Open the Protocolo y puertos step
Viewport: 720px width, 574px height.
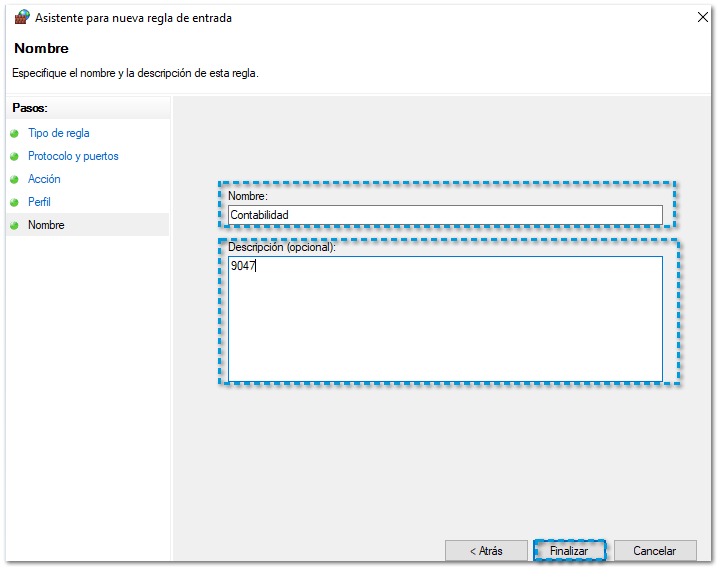coord(73,156)
